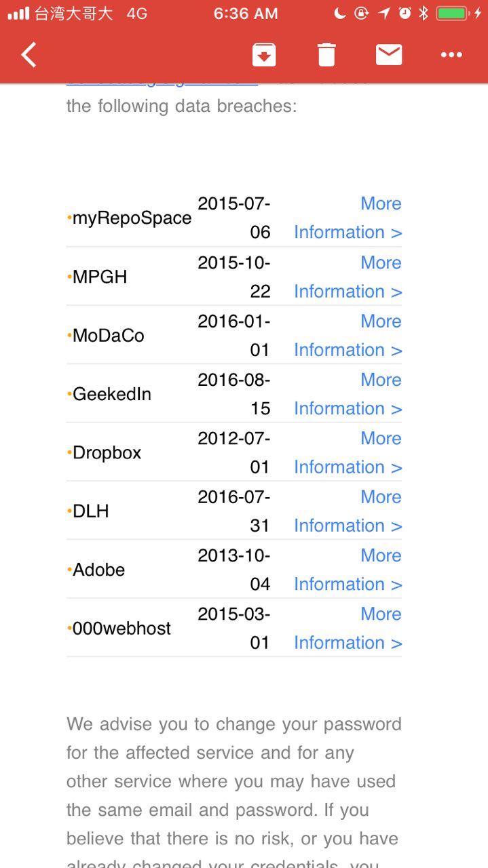This screenshot has width=488, height=868.
Task: Tap the alarm clock status icon
Action: click(x=405, y=13)
